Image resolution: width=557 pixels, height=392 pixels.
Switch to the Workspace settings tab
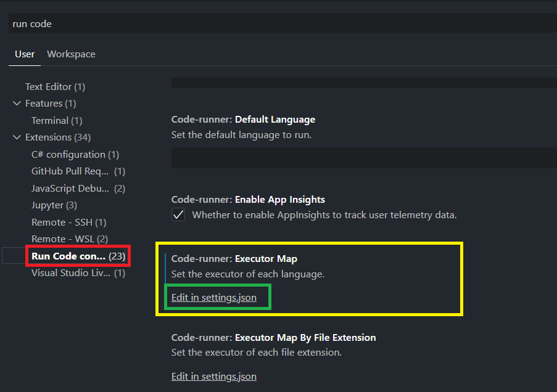tap(71, 54)
